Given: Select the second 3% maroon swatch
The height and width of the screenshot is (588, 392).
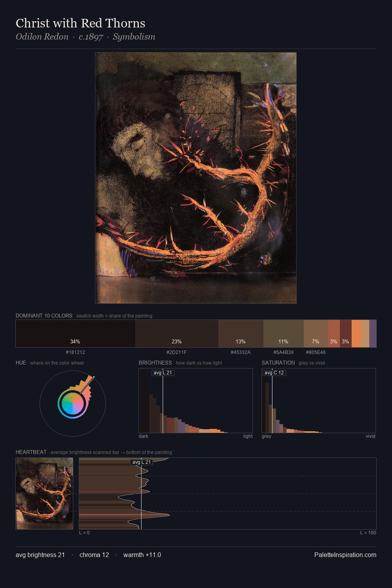Looking at the screenshot, I should [x=346, y=334].
